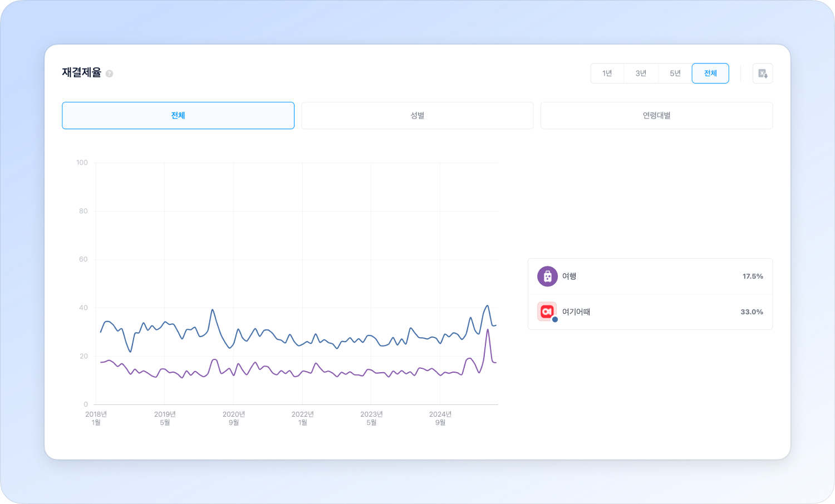Select the 3년 period option
835x504 pixels.
click(x=641, y=73)
